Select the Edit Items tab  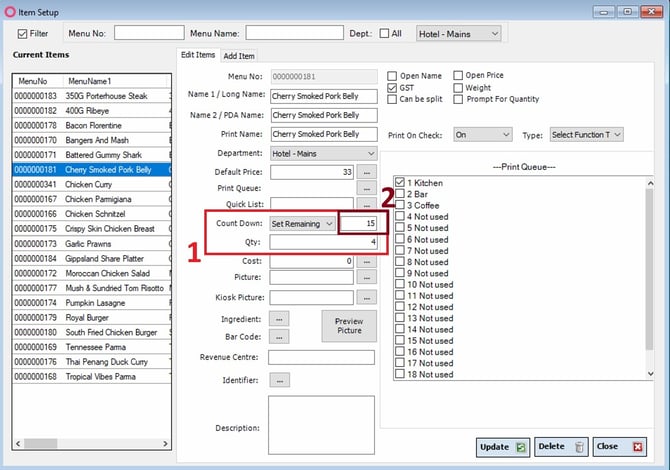(x=198, y=55)
